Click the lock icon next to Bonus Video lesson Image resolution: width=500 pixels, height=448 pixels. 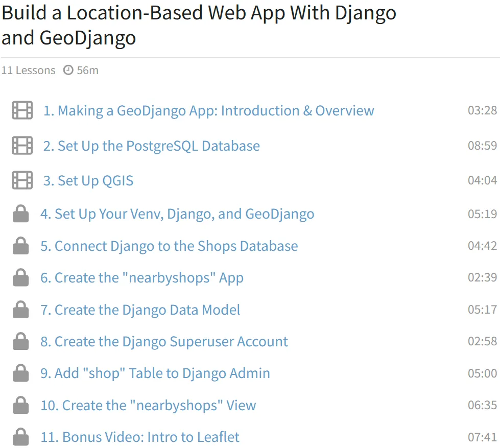click(x=21, y=437)
